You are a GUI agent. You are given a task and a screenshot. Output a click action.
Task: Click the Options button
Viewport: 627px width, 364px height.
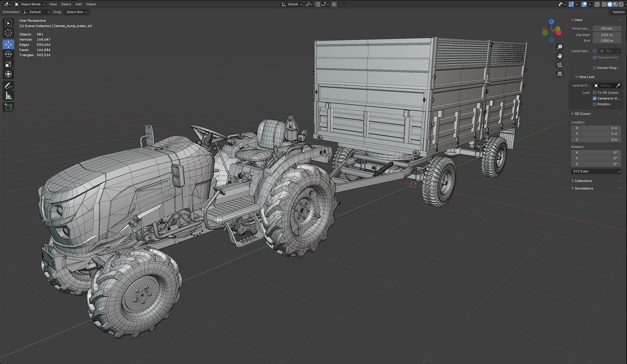[x=618, y=12]
